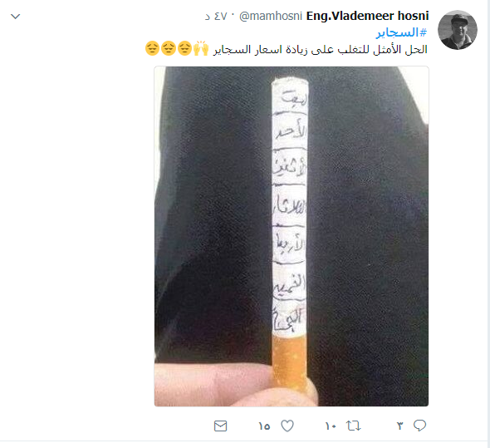Click the tweet timestamp ٤٧ د

[216, 17]
